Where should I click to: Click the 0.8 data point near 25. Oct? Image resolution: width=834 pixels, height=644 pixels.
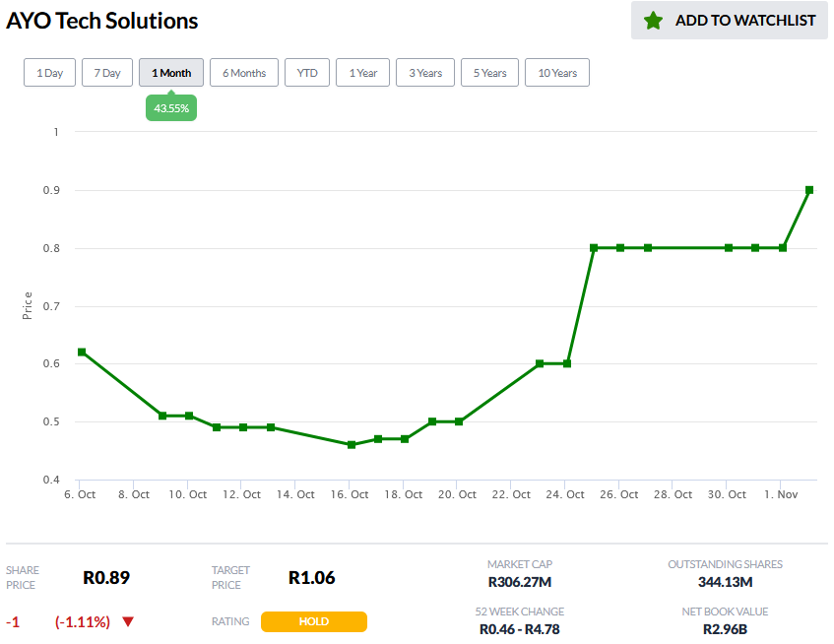point(594,248)
